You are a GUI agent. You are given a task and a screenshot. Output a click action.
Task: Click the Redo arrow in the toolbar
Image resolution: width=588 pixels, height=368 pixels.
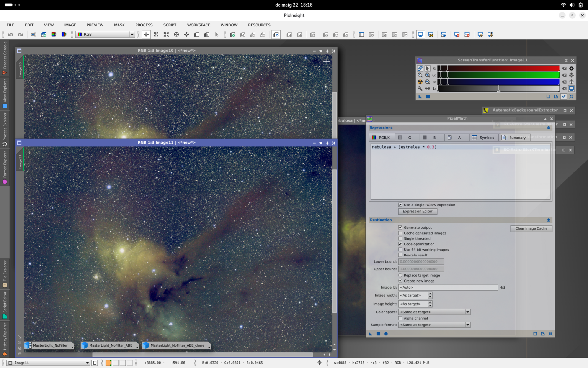click(x=20, y=34)
